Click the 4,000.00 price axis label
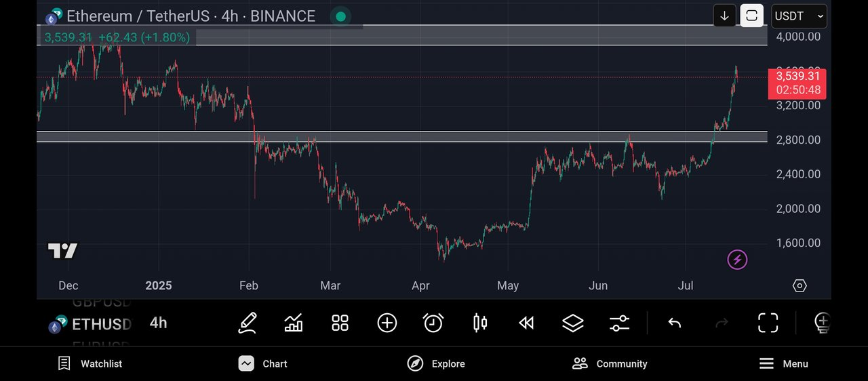The width and height of the screenshot is (868, 381). pos(798,37)
